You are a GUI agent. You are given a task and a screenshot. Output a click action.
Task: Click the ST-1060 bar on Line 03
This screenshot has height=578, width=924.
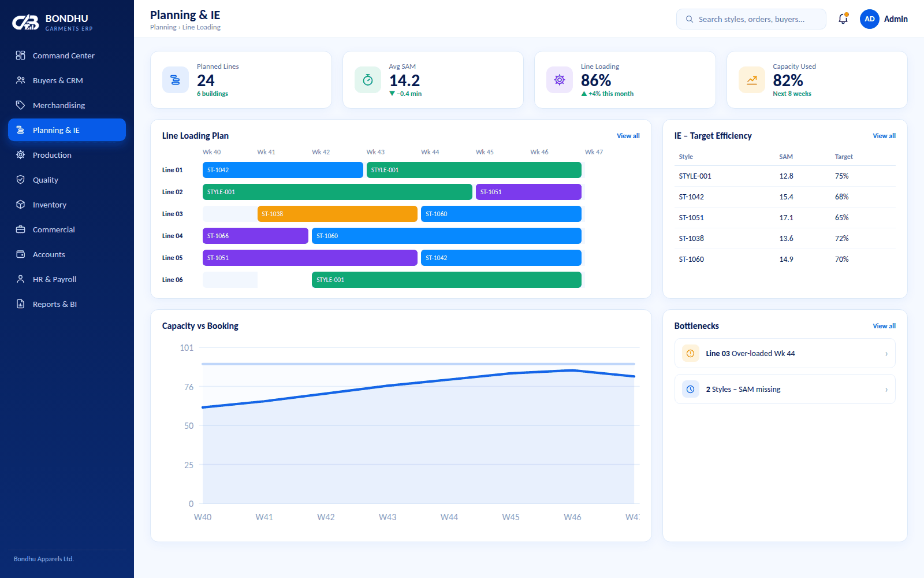[501, 214]
